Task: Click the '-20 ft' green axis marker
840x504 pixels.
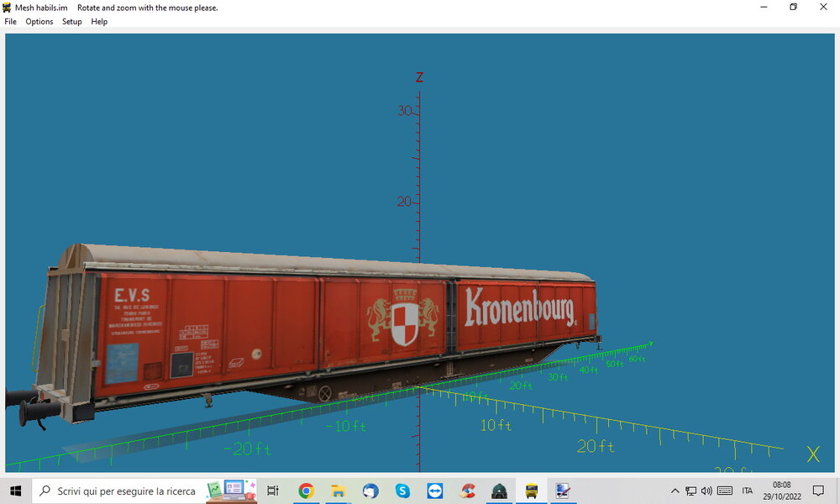Action: pyautogui.click(x=247, y=449)
